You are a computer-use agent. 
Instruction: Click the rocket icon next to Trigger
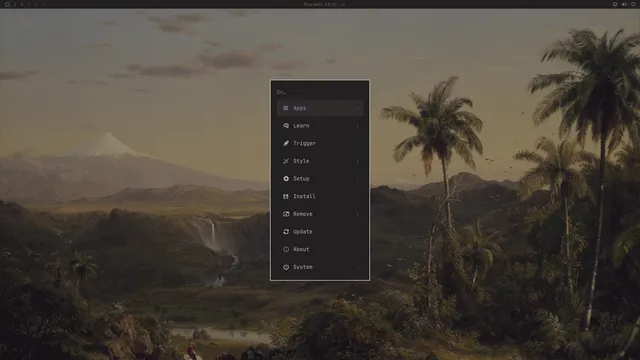[x=286, y=143]
